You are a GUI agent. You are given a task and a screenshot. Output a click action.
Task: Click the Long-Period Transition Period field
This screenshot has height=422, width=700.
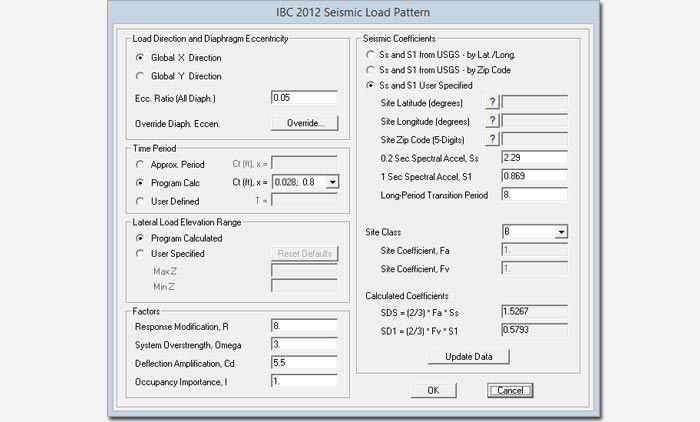(x=535, y=194)
